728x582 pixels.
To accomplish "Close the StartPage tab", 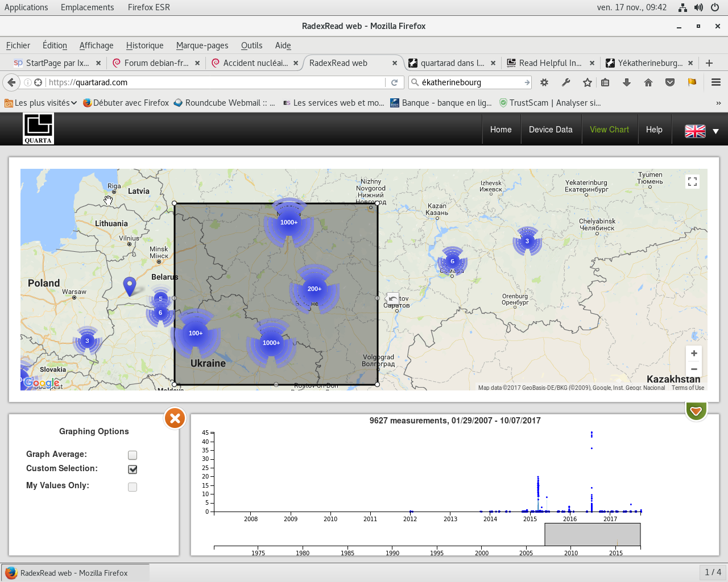I will point(98,63).
